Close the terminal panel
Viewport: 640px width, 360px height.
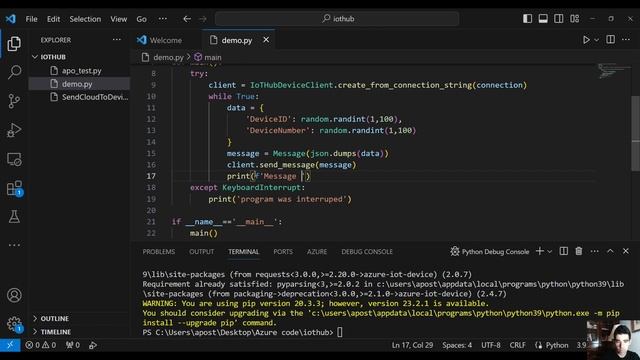626,251
